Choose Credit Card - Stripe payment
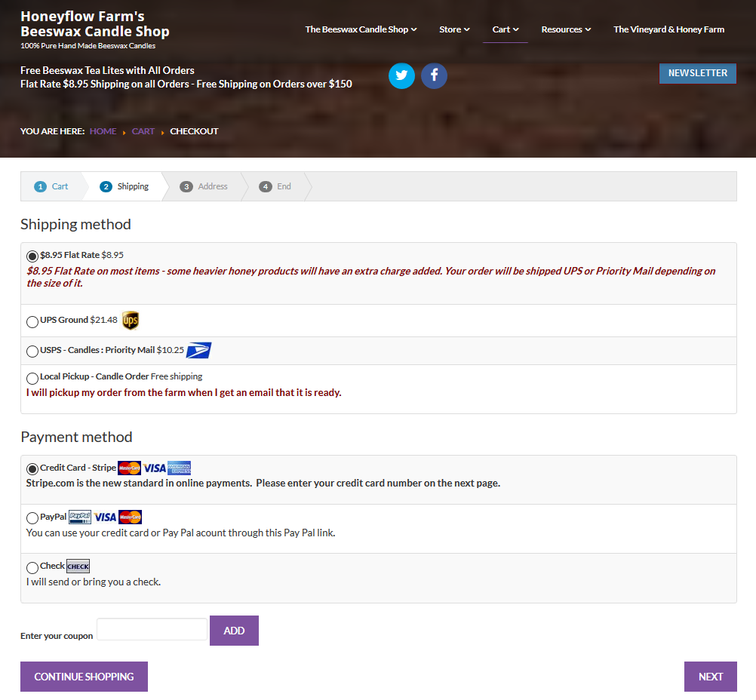The height and width of the screenshot is (700, 756). click(x=32, y=468)
